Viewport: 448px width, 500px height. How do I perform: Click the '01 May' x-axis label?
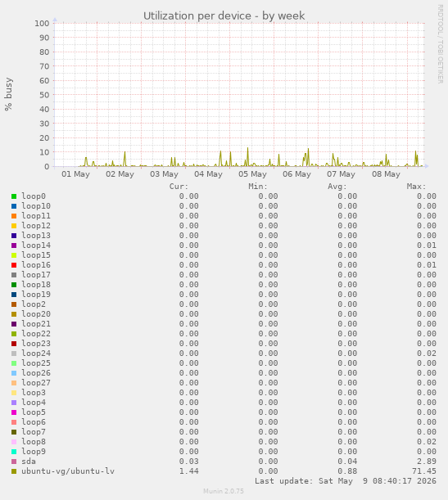pyautogui.click(x=75, y=174)
